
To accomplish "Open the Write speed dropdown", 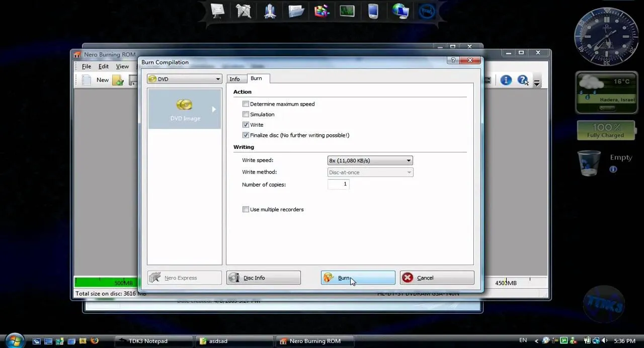I will 370,160.
